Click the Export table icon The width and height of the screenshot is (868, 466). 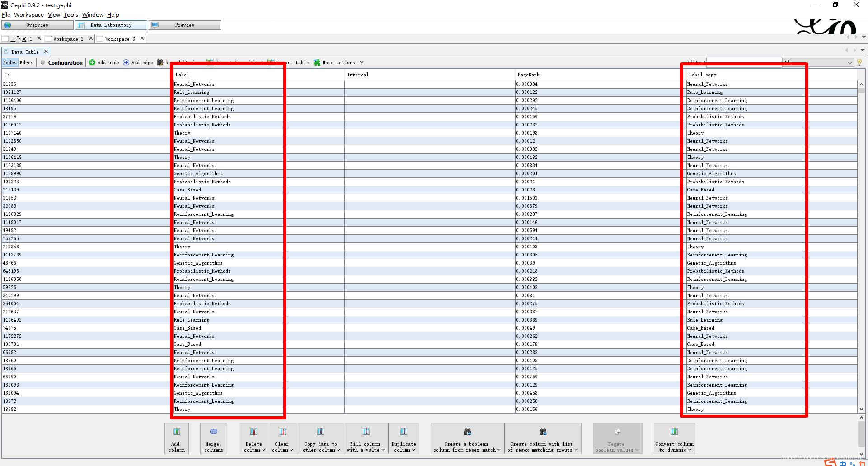pos(271,61)
